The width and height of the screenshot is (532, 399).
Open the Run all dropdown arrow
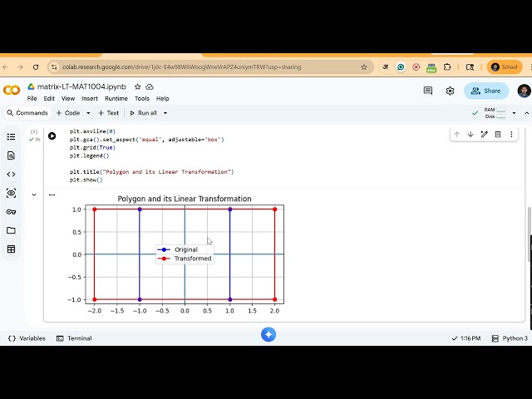coord(165,113)
